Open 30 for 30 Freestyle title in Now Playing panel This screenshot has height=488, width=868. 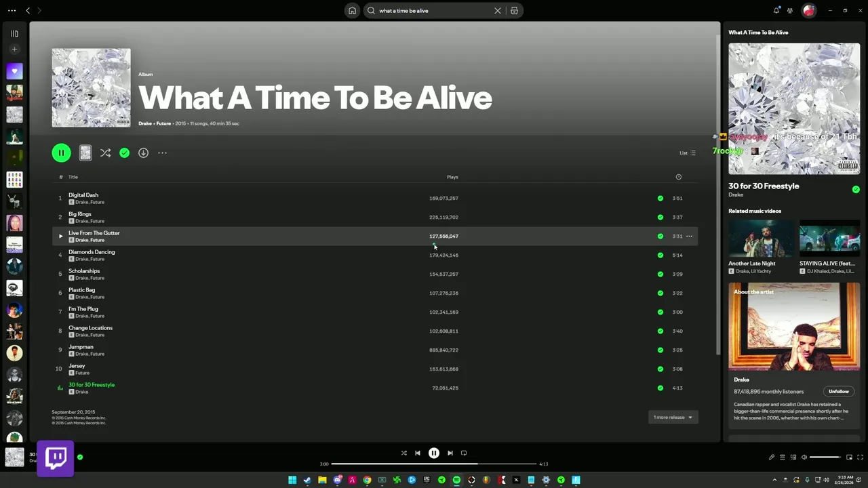click(764, 186)
